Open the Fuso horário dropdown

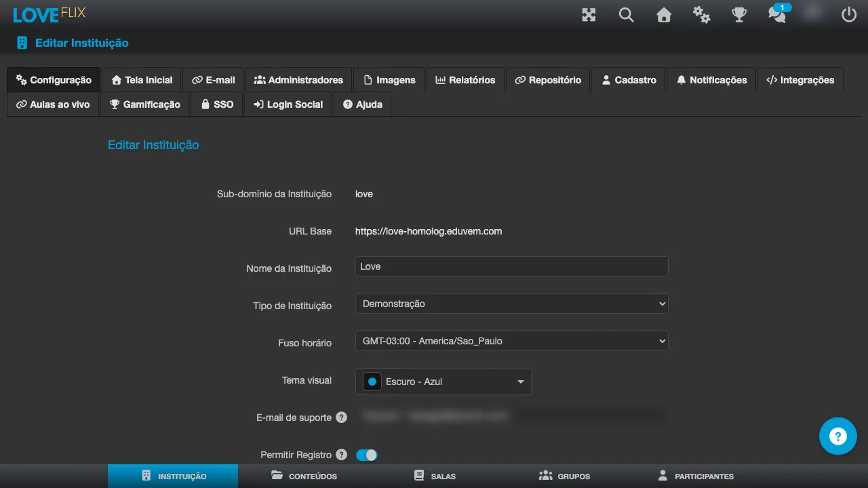(511, 341)
